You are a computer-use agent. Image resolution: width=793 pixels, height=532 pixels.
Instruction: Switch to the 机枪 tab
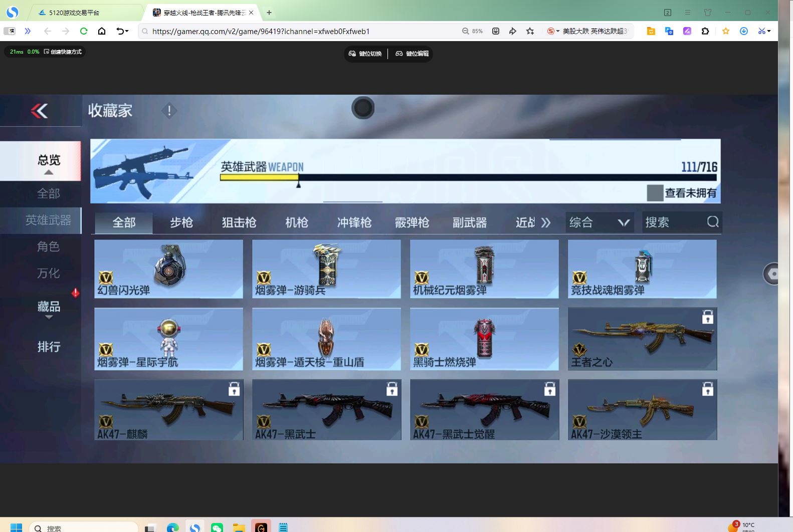297,222
